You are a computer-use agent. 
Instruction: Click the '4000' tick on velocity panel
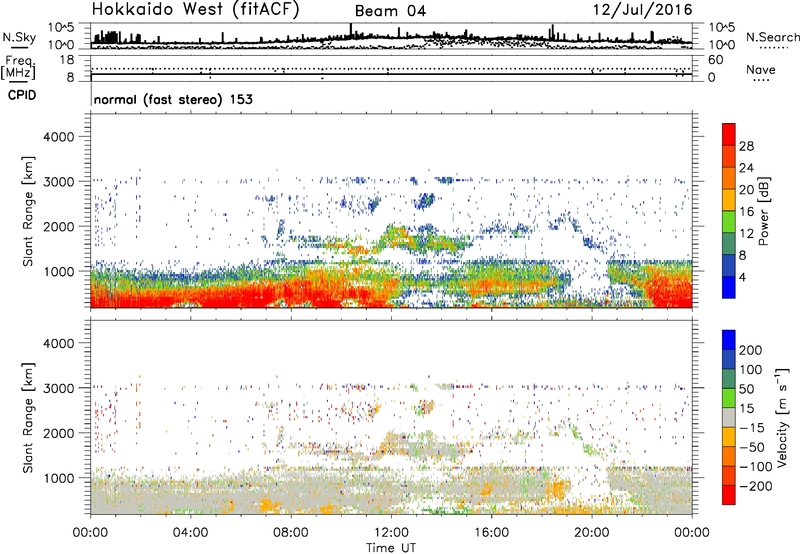pyautogui.click(x=58, y=343)
